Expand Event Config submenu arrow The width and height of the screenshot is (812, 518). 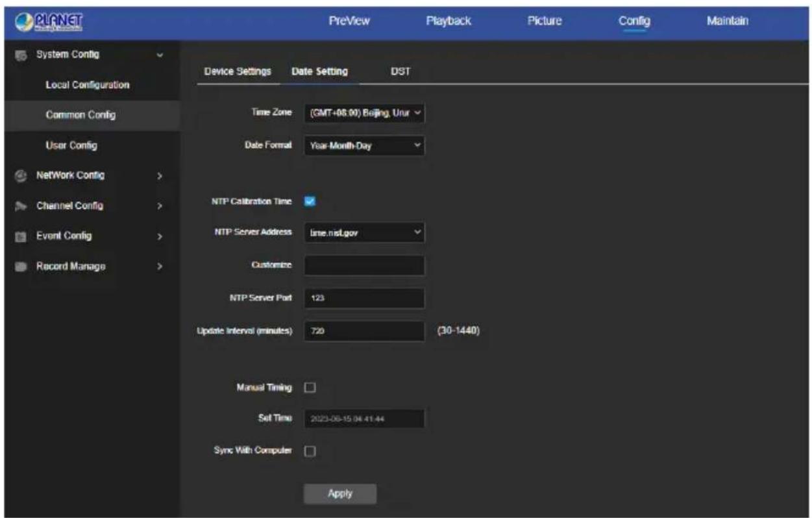[160, 236]
